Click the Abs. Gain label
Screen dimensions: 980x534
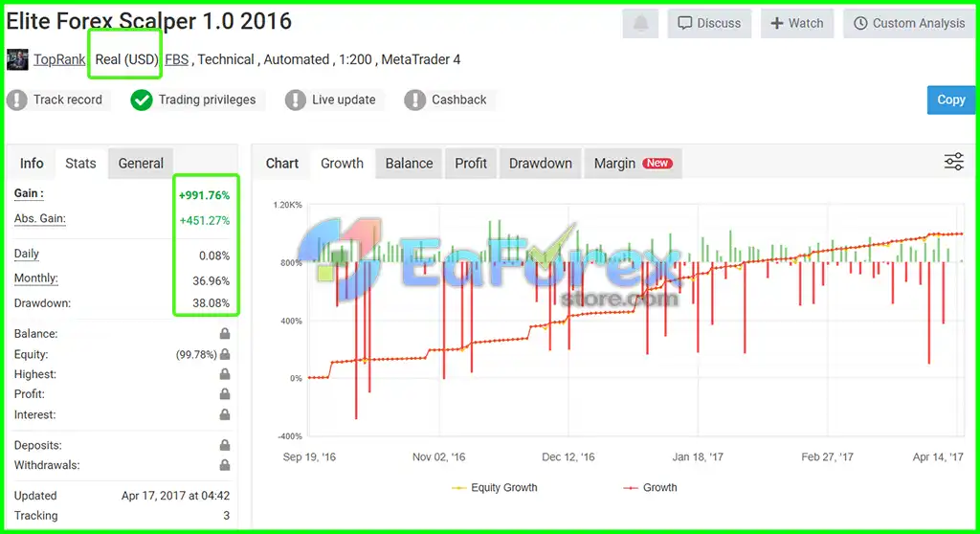click(x=40, y=218)
